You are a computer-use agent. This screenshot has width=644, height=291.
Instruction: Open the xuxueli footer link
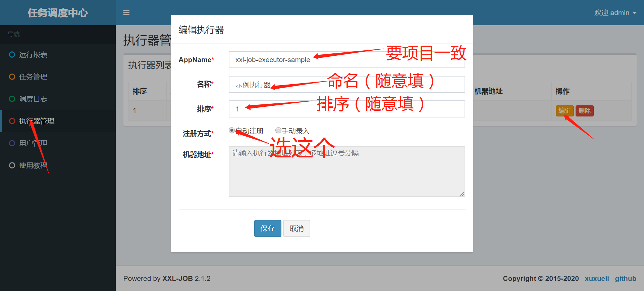[597, 279]
